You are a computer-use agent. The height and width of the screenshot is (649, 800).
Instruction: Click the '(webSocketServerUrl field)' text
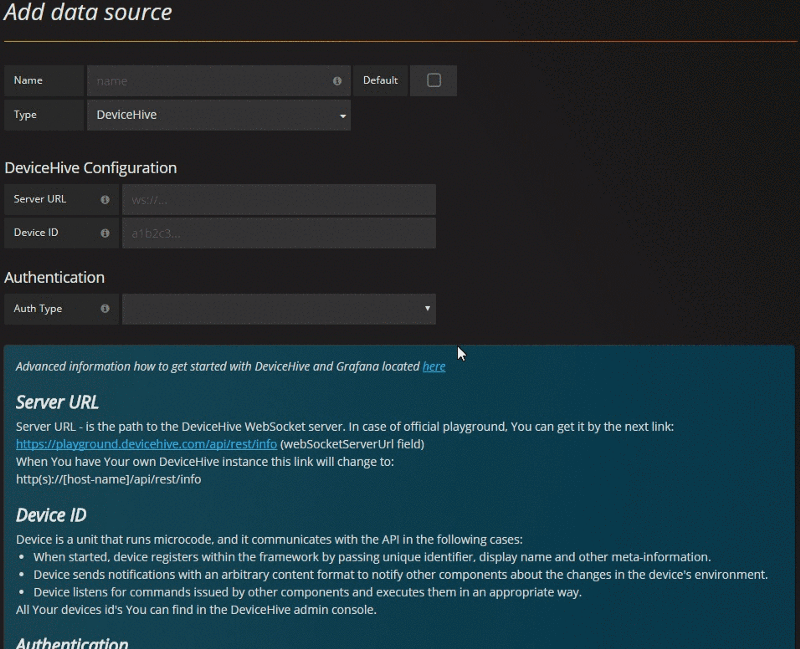point(352,444)
